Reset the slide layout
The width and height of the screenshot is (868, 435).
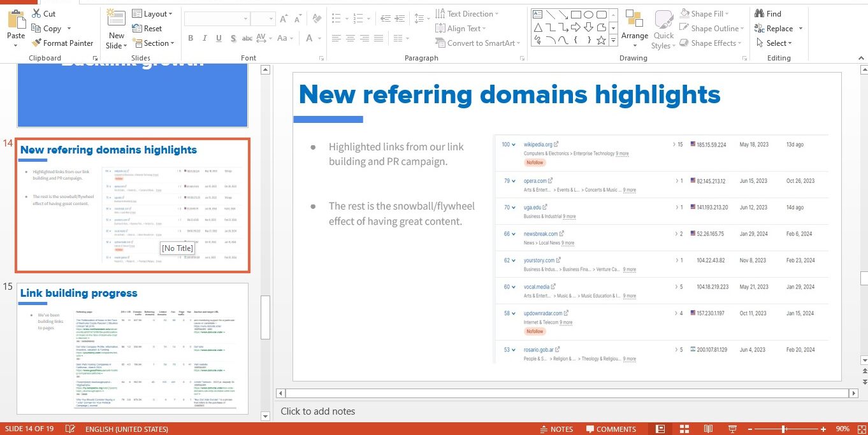click(x=147, y=28)
